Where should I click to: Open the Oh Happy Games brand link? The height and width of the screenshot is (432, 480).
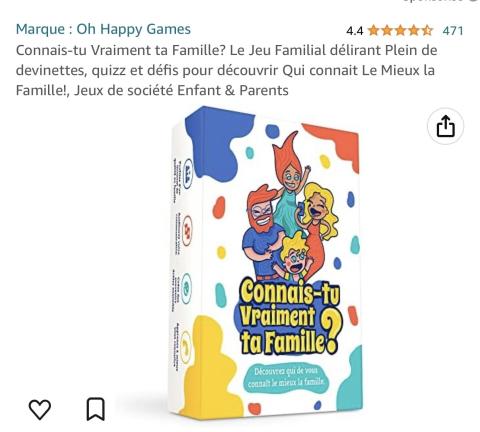click(103, 29)
